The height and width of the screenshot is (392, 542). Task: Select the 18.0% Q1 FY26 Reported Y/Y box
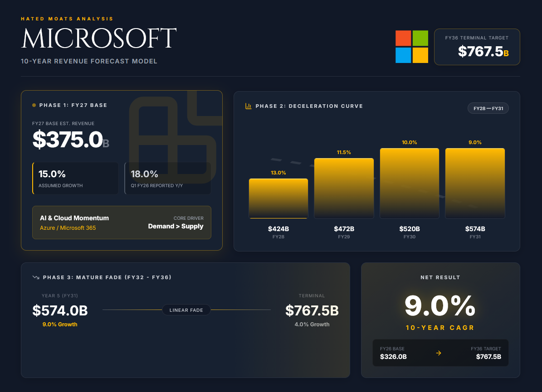click(168, 178)
